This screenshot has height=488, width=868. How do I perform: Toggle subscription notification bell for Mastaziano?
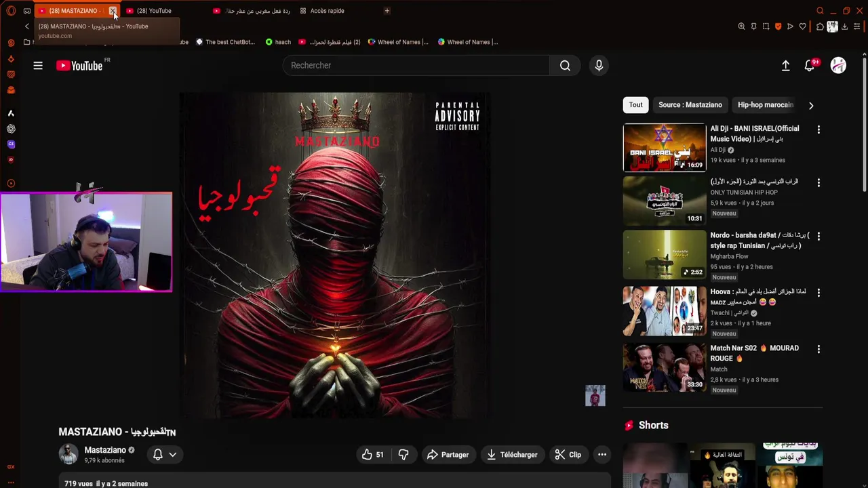(x=158, y=455)
